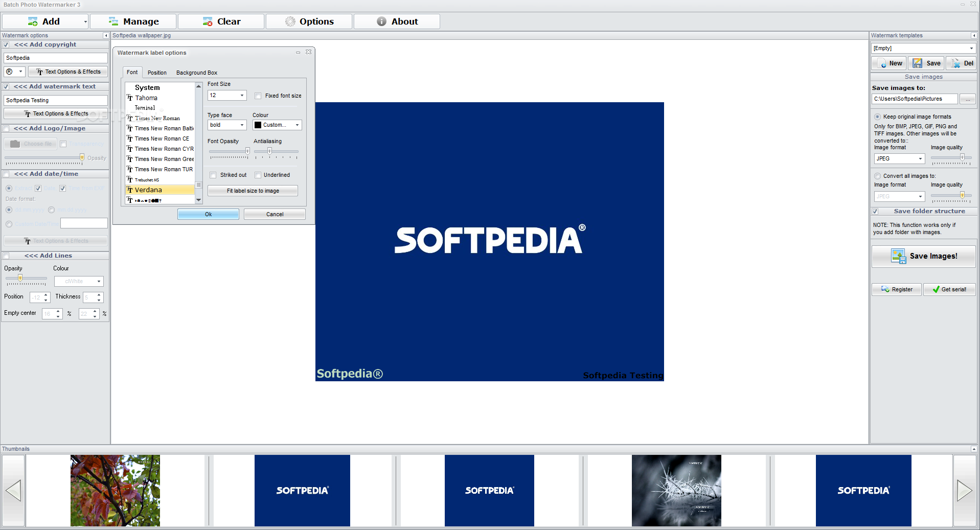Enable the Add Logo/Image checkbox
The height and width of the screenshot is (530, 980).
[x=6, y=129]
